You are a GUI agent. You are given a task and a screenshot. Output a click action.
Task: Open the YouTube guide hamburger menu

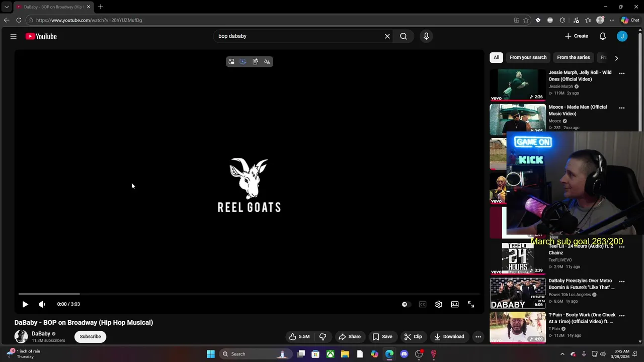(x=14, y=36)
